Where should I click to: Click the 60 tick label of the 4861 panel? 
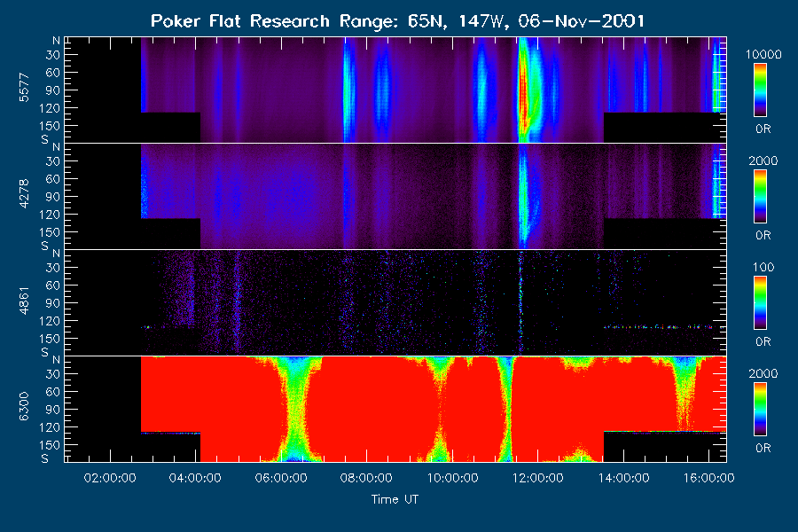53,286
